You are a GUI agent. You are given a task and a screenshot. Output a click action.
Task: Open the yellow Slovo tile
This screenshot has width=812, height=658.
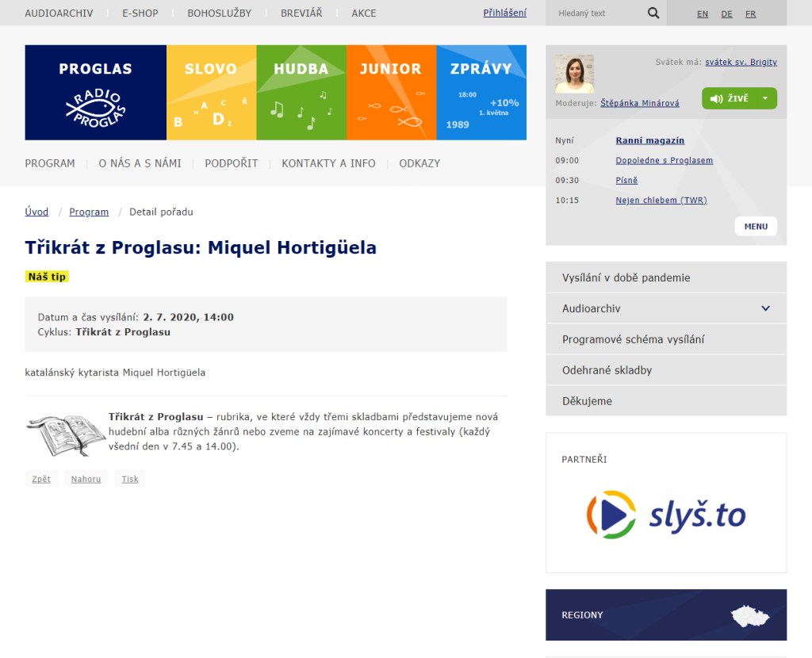click(211, 93)
